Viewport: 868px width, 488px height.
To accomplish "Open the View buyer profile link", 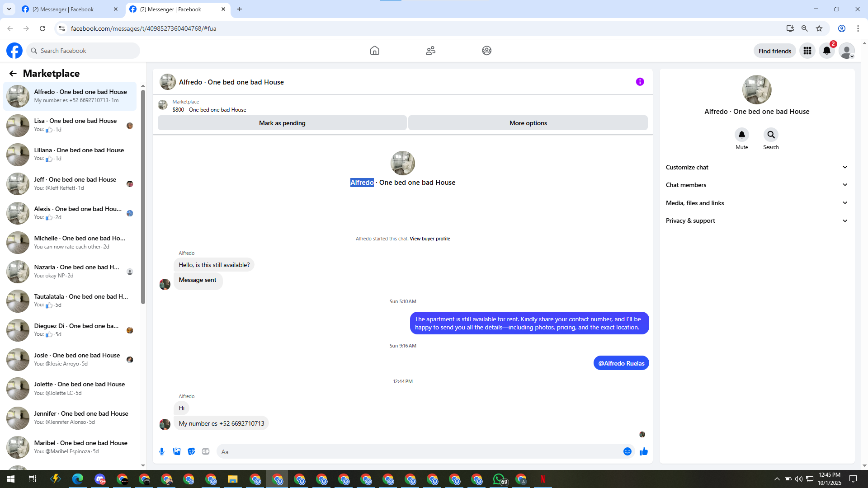I will (x=429, y=239).
